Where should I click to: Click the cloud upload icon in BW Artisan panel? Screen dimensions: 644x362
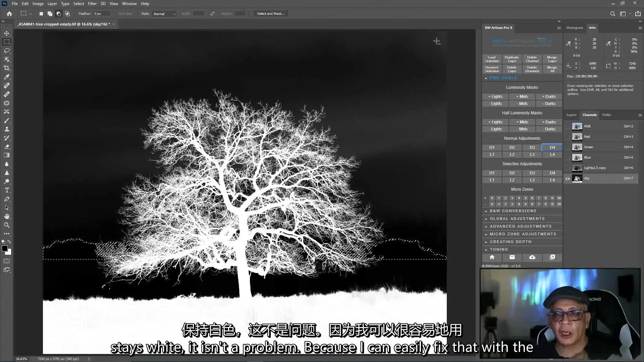coord(532,257)
